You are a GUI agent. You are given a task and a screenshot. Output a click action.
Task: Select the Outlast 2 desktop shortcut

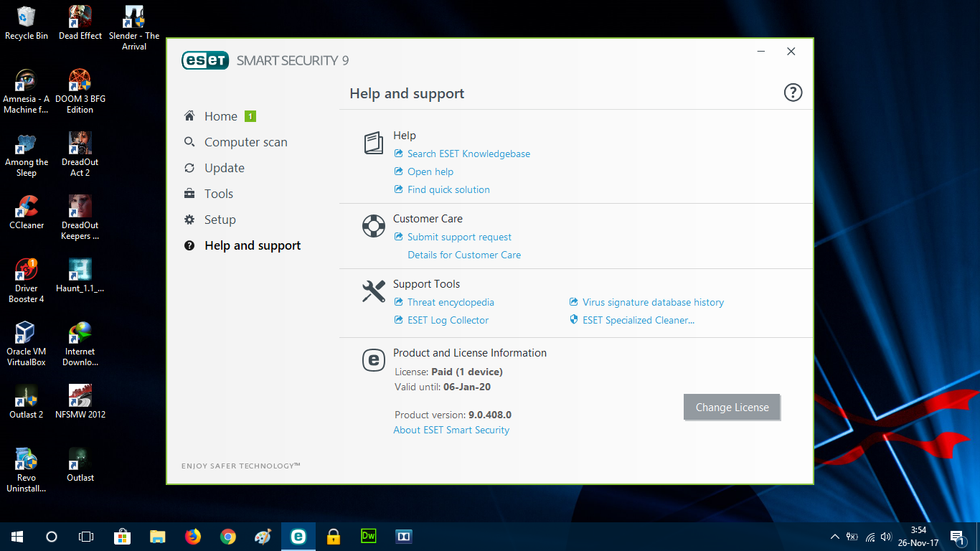coord(27,402)
